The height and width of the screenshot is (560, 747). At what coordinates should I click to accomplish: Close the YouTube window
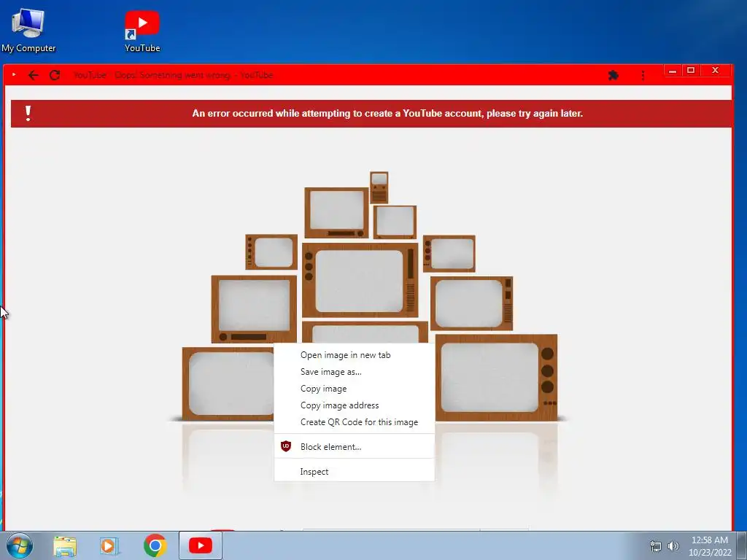click(x=715, y=71)
